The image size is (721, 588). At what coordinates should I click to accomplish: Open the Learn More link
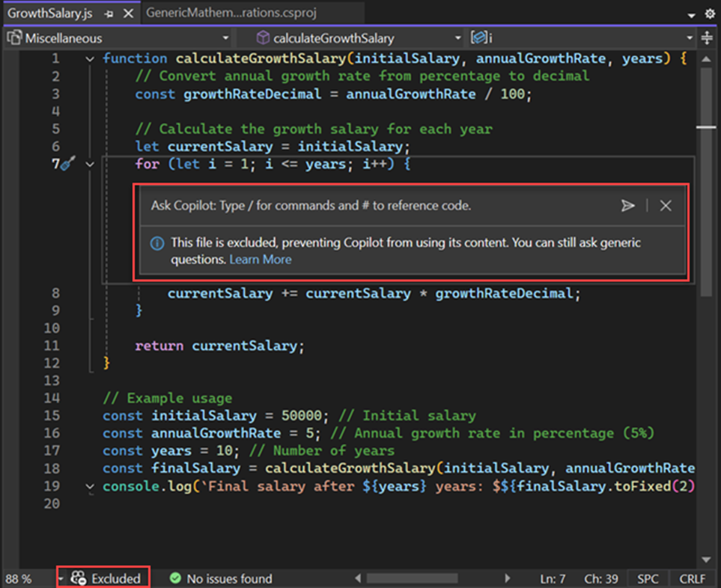[x=261, y=260]
